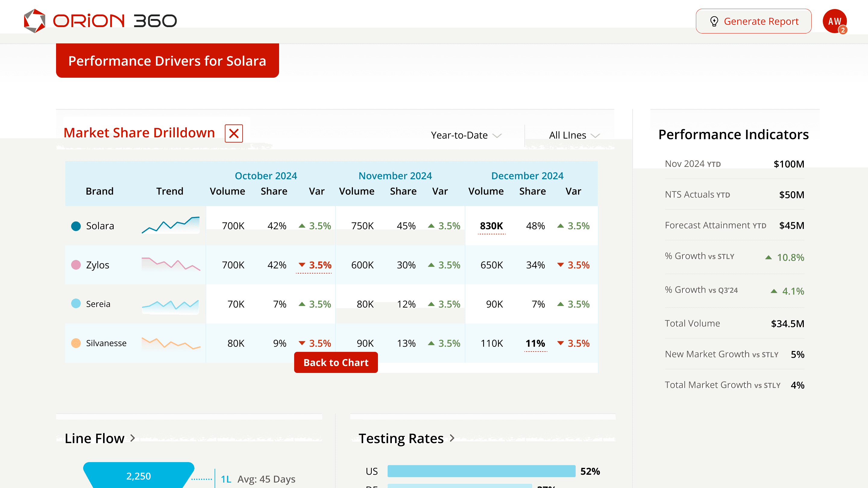Expand the Testing Rates section chevron
The height and width of the screenshot is (488, 868).
click(452, 438)
